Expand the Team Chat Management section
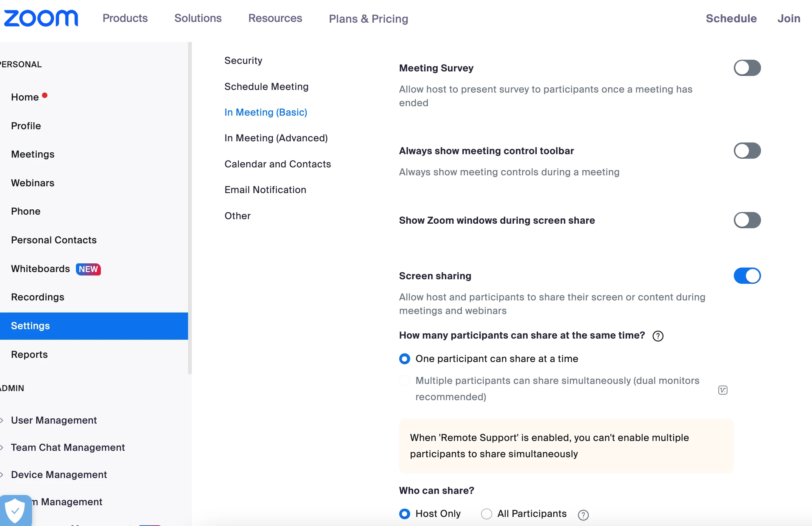Viewport: 812px width, 526px height. [x=68, y=447]
